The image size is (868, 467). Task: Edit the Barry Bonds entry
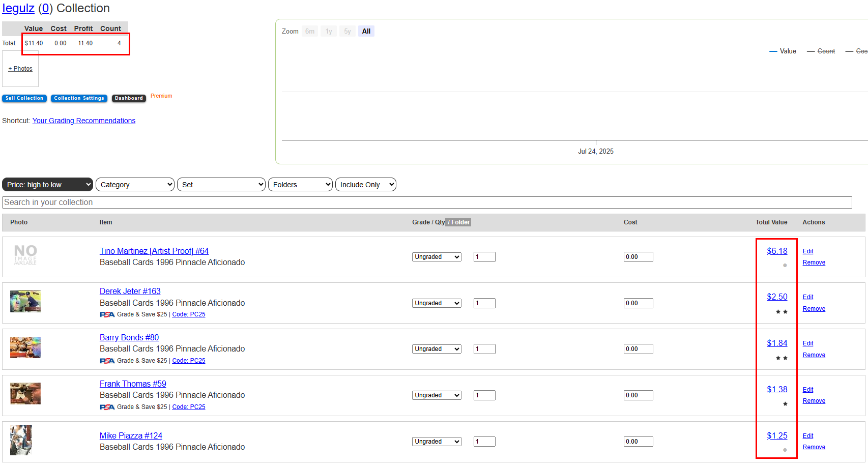(808, 343)
